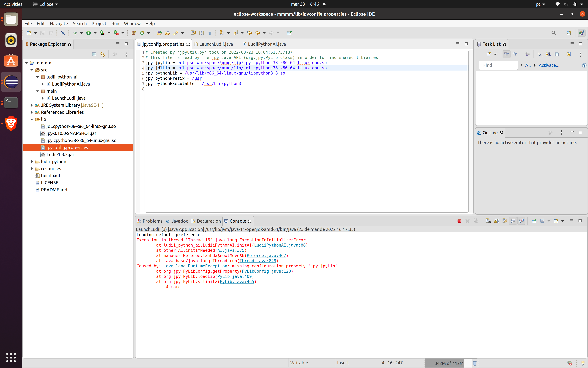Viewport: 588px width, 368px height.
Task: Click the New Java Class toolbar icon
Action: 142,33
